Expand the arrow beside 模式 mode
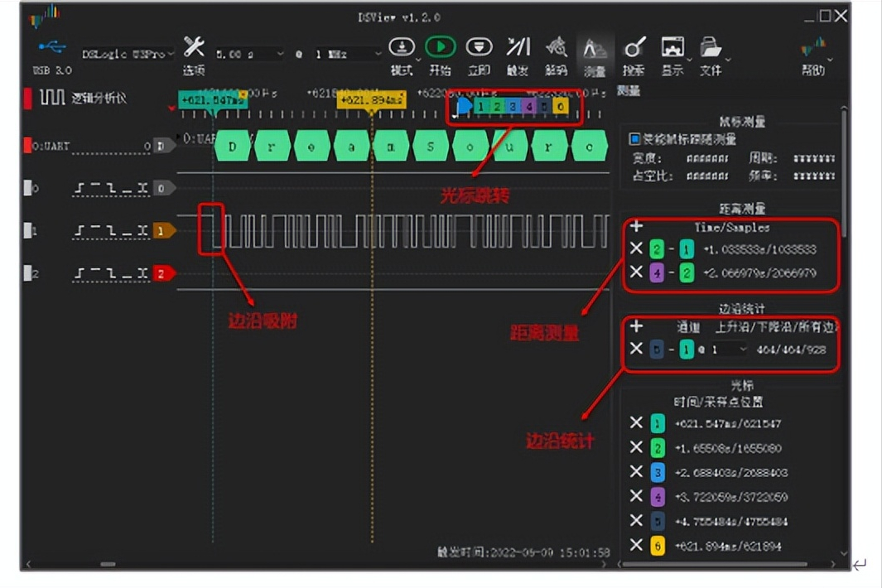The width and height of the screenshot is (882, 588). coord(418,60)
